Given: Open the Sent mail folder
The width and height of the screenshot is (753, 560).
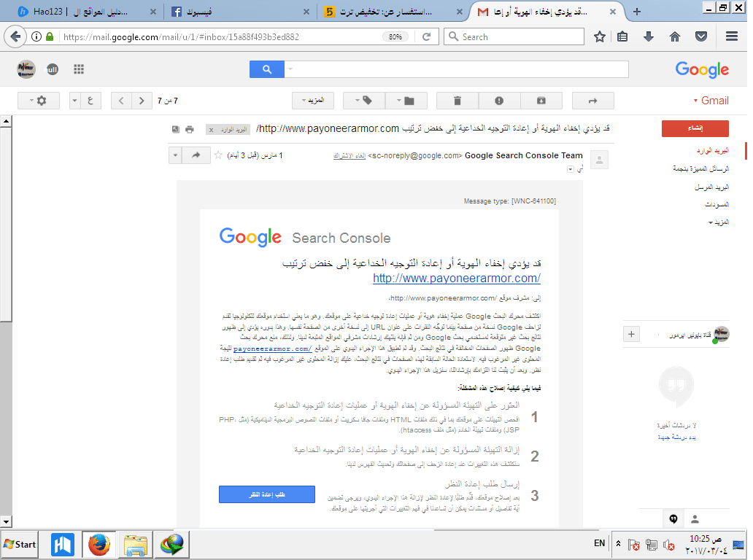Looking at the screenshot, I should [711, 187].
